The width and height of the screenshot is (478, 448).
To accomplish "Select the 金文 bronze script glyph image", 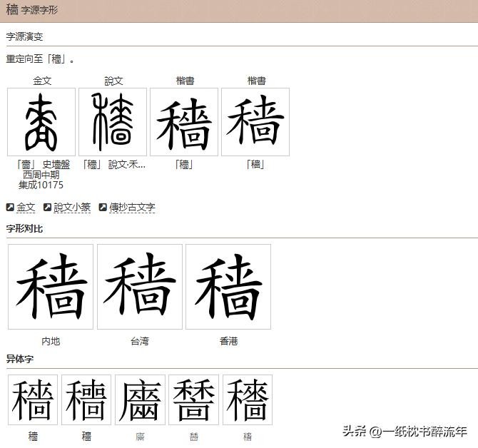I will 41,122.
